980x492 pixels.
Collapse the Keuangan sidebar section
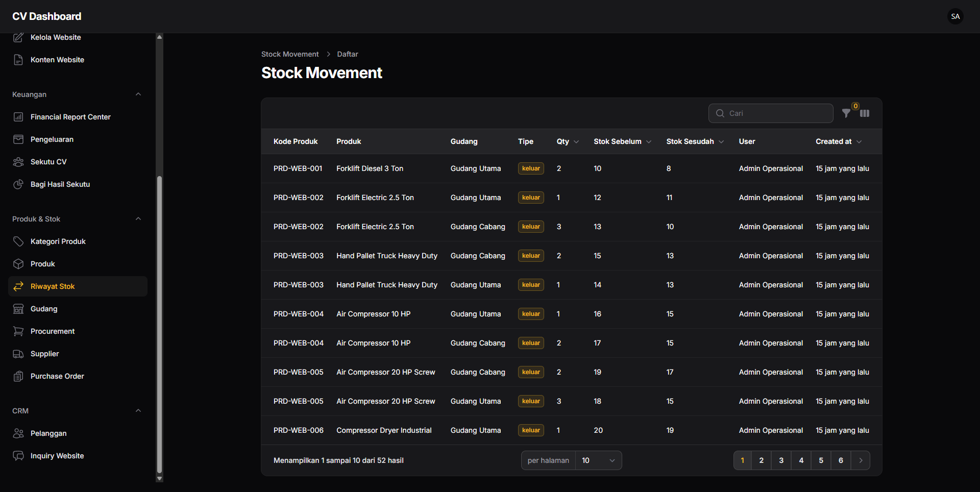click(x=138, y=94)
